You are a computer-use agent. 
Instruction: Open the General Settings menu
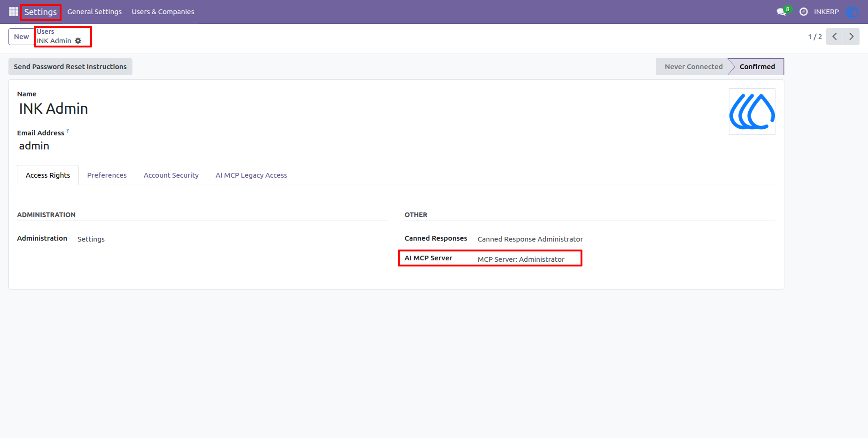pos(94,12)
